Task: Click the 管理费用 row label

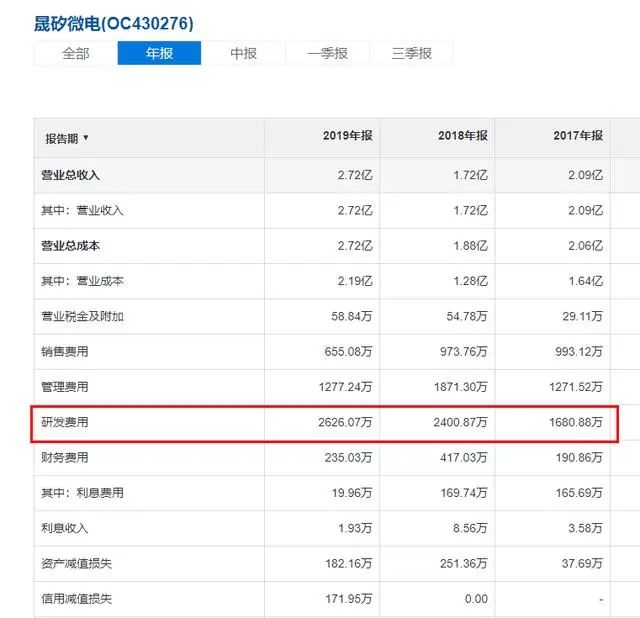Action: coord(64,387)
